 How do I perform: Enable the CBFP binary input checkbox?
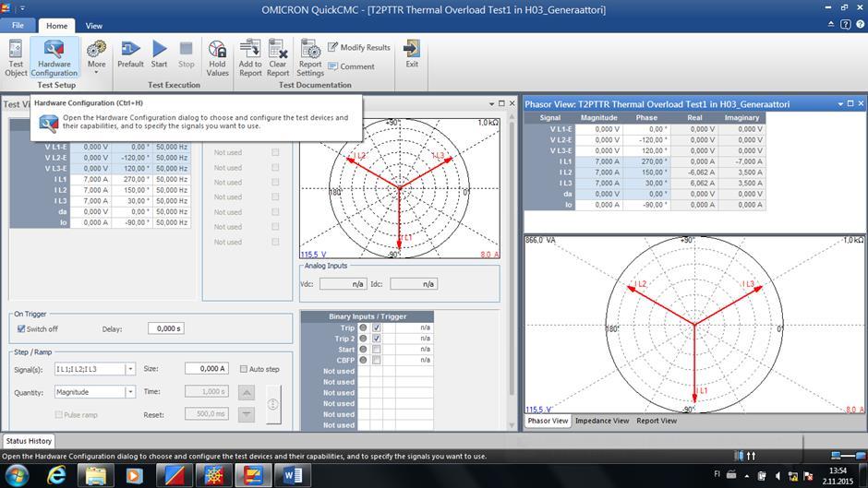tap(377, 360)
